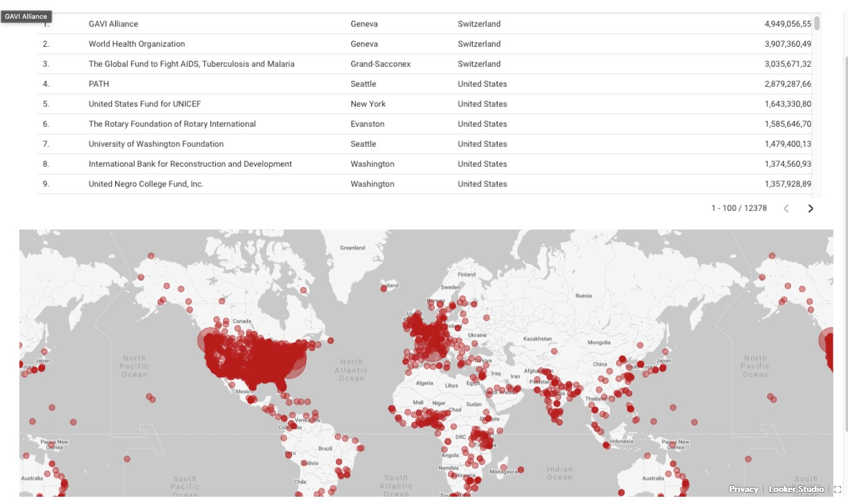
Task: Click the '1 - 100 / 12378' pagination count
Action: point(739,208)
